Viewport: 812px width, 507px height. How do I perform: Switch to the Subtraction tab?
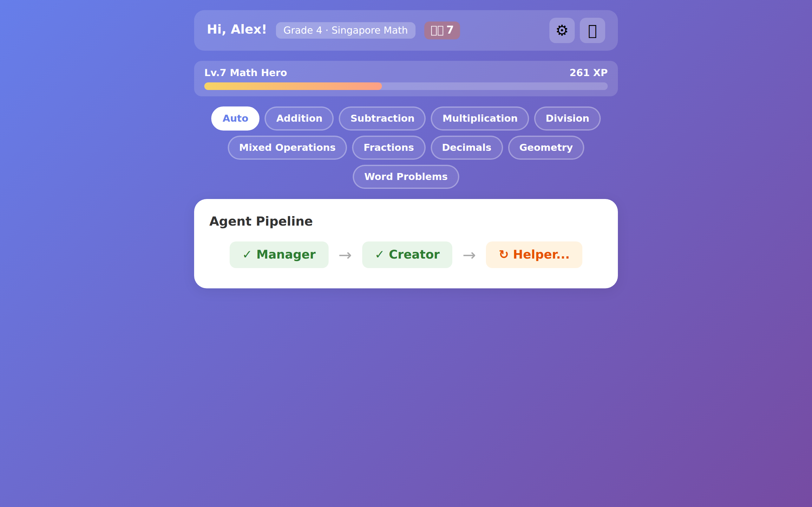tap(382, 119)
